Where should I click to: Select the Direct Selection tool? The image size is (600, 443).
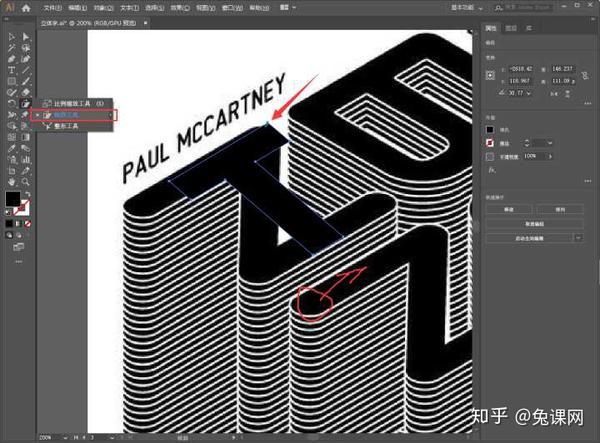(26, 37)
